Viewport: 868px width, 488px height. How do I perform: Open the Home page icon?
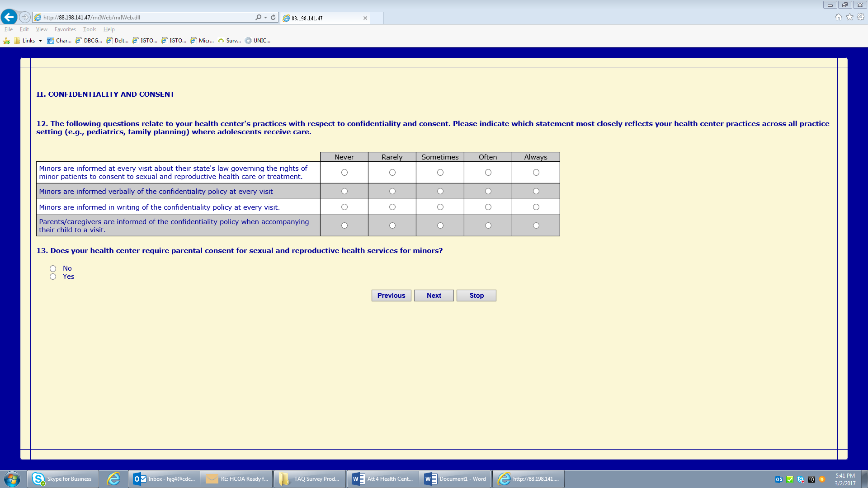[838, 17]
